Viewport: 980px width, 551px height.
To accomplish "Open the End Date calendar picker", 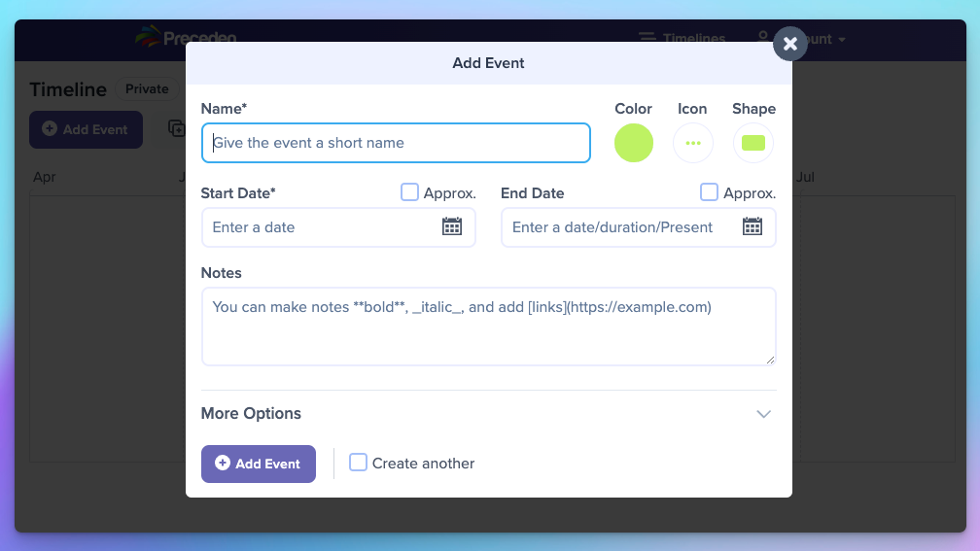I will [x=752, y=227].
